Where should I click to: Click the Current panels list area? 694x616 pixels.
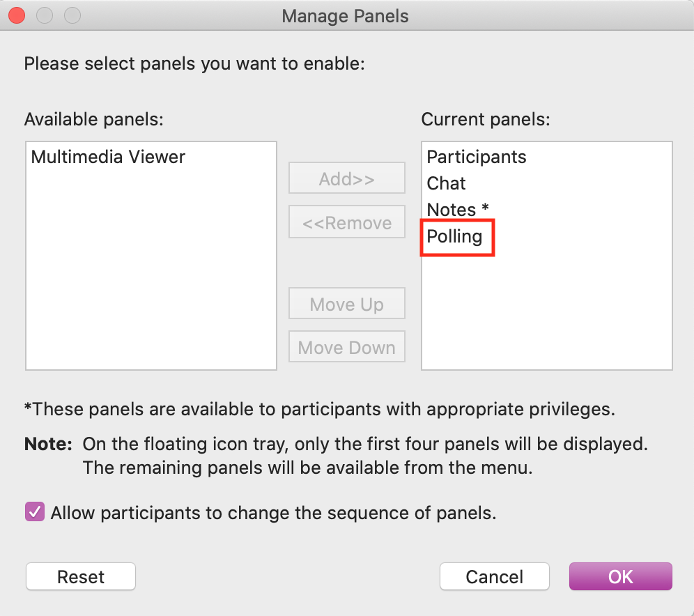pos(546,314)
